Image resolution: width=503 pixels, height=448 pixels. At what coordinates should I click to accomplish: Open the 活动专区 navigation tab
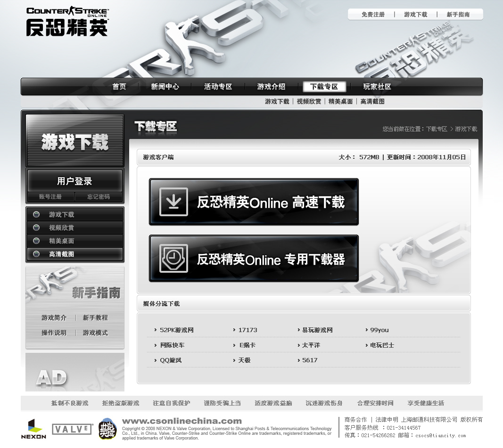[x=218, y=87]
